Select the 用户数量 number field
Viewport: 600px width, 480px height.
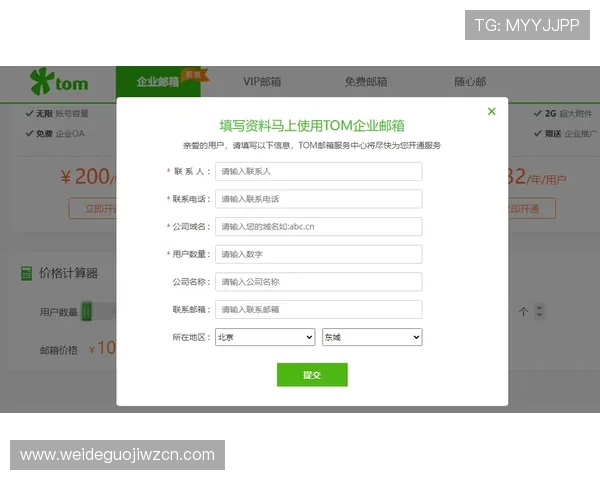[x=318, y=254]
